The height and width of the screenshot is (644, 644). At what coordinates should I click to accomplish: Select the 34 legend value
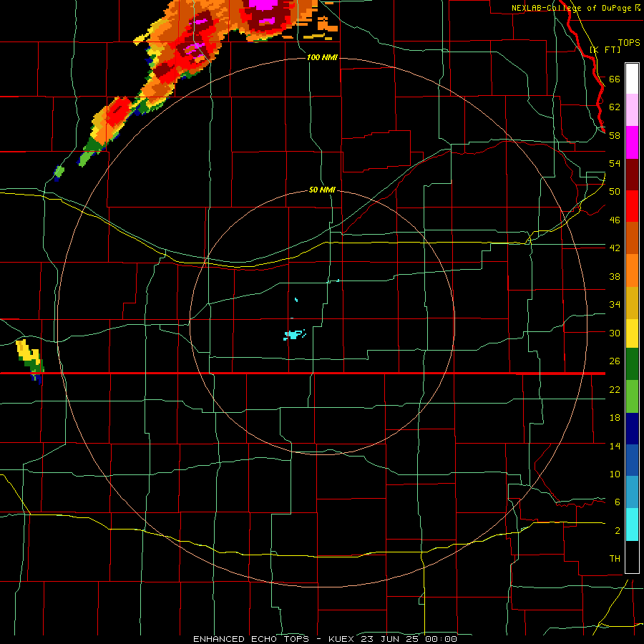click(615, 305)
